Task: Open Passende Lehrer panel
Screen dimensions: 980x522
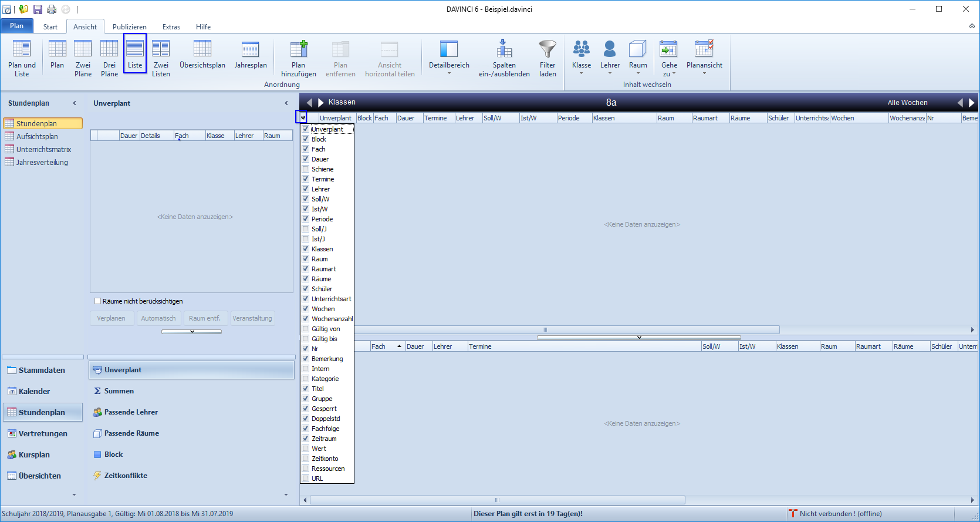Action: pos(191,412)
